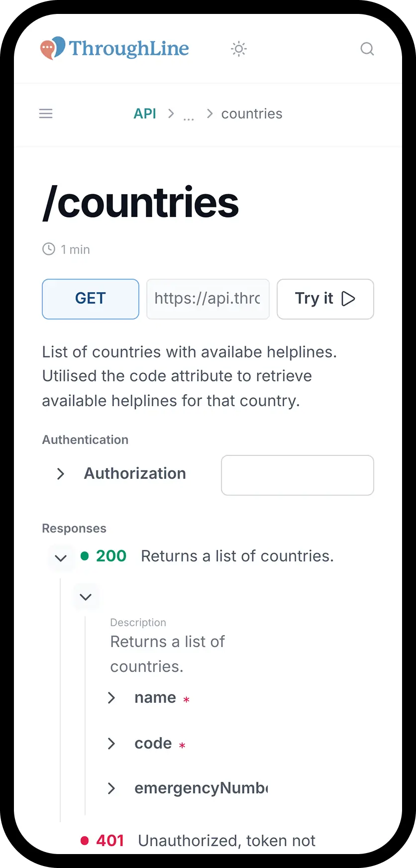Collapse the 200 response section
Screen dimensions: 416x868
click(61, 558)
